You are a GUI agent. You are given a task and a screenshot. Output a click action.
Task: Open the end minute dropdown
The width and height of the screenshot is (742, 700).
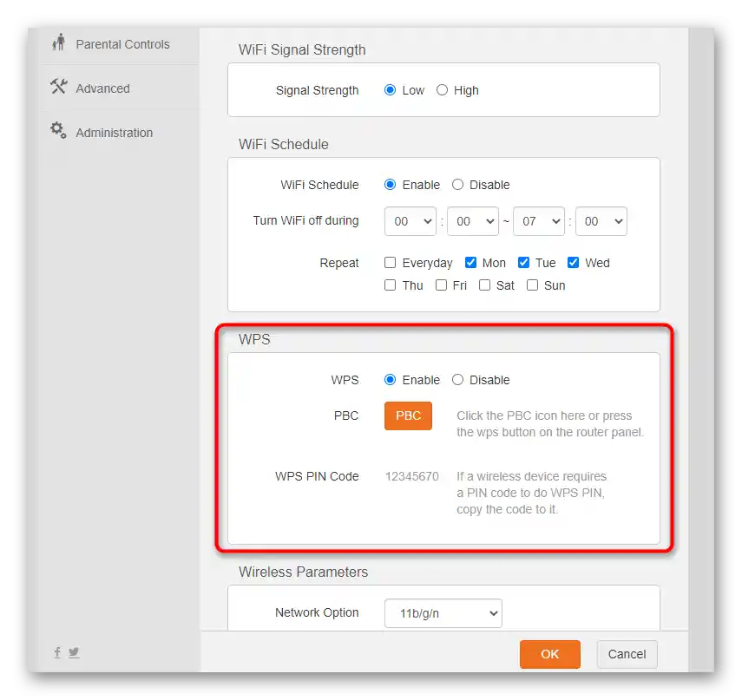(x=601, y=221)
